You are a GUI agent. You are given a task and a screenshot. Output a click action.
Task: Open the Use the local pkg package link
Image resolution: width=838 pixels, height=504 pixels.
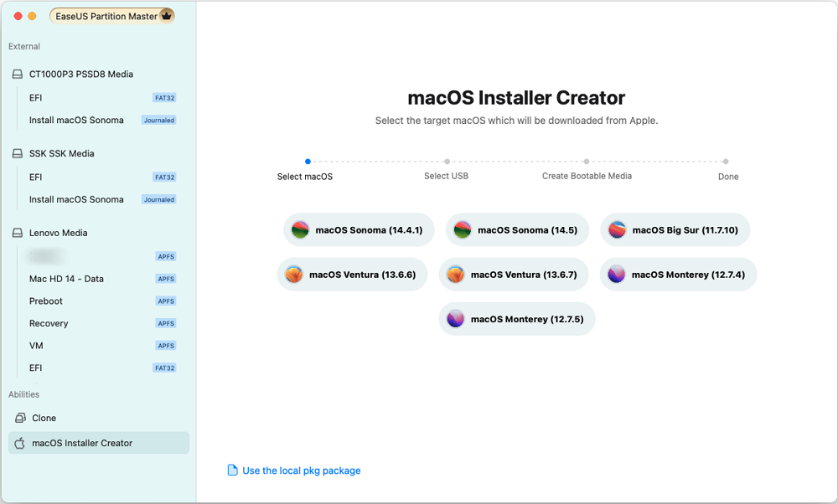pyautogui.click(x=300, y=470)
